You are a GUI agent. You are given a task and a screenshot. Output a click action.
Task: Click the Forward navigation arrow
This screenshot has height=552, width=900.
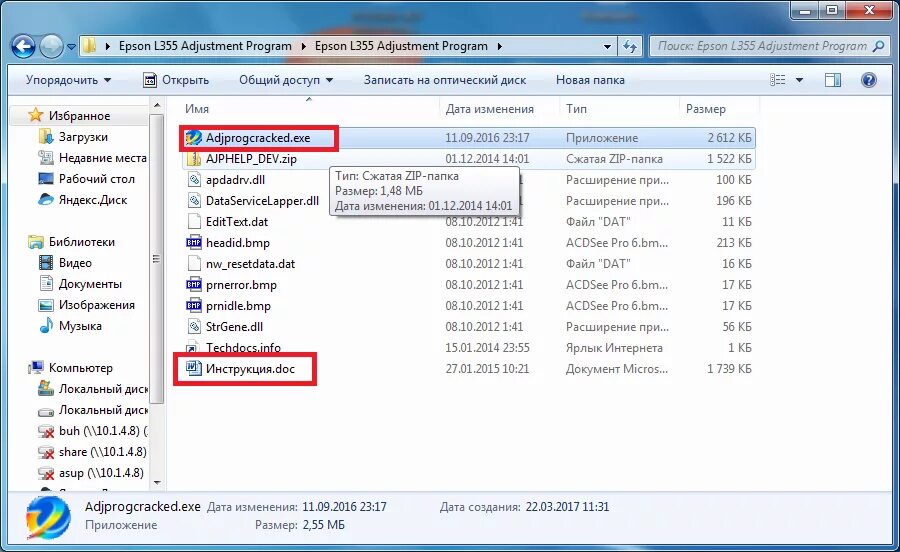[51, 46]
